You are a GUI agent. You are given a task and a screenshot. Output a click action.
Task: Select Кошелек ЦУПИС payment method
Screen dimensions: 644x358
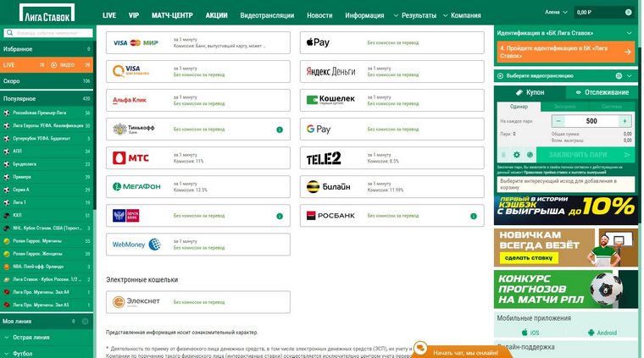[391, 100]
